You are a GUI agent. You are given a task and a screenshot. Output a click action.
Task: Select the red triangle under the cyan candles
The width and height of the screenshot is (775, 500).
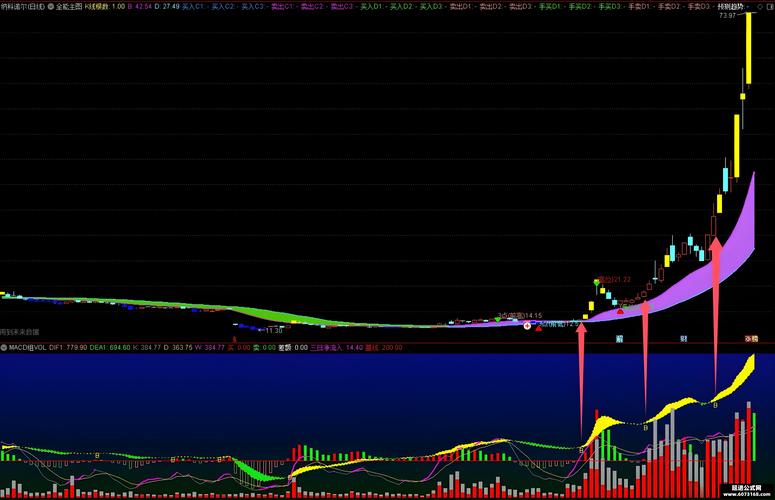(620, 311)
